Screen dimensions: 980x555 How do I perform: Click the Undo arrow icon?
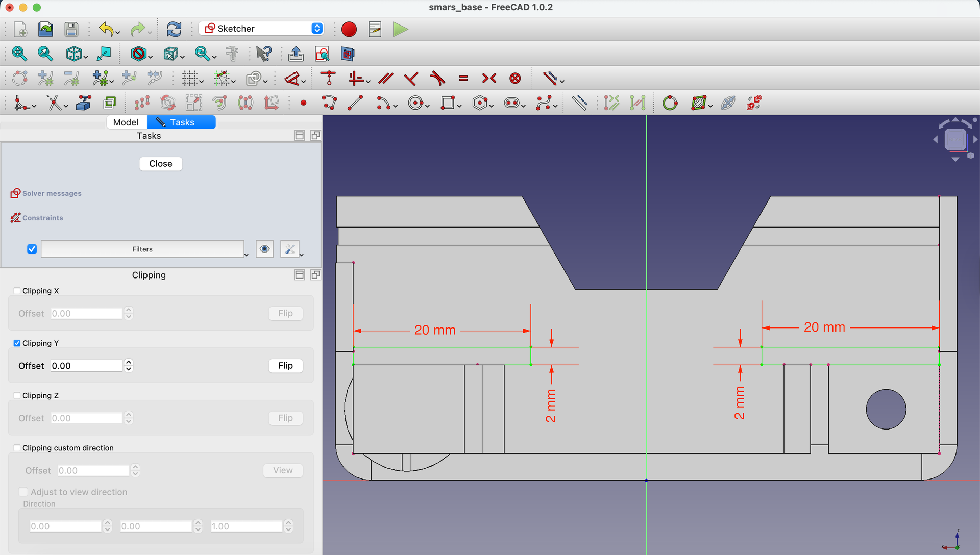pyautogui.click(x=106, y=29)
